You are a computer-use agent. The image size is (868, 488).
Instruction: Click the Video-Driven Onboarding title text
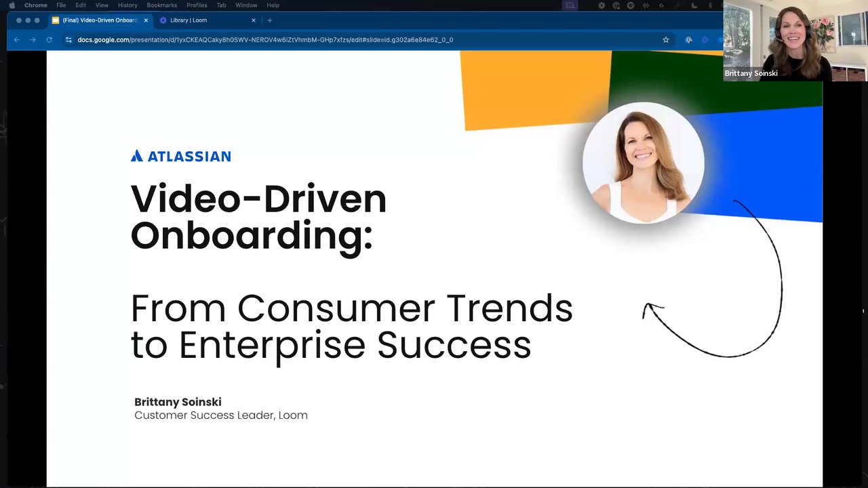[258, 217]
